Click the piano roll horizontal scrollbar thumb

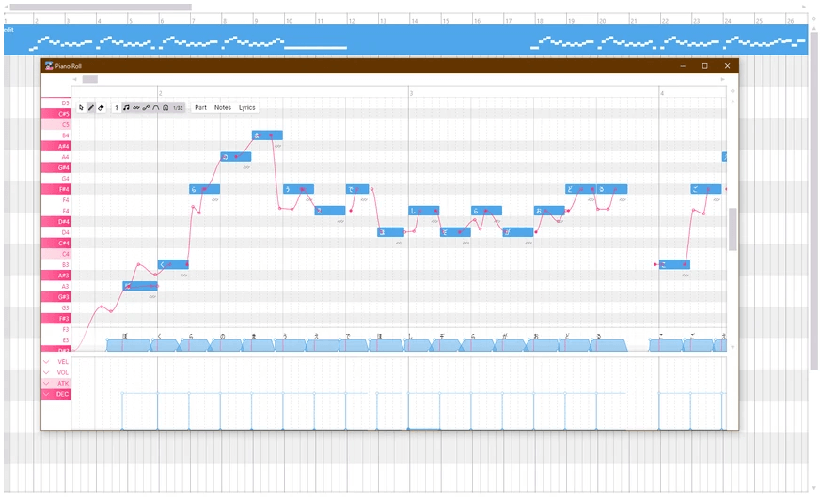pos(89,80)
